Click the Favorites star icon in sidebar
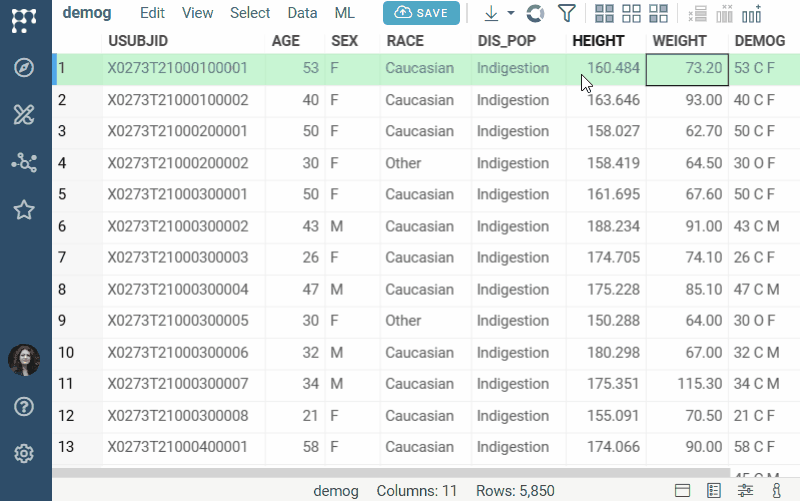The height and width of the screenshot is (501, 800). [x=25, y=210]
